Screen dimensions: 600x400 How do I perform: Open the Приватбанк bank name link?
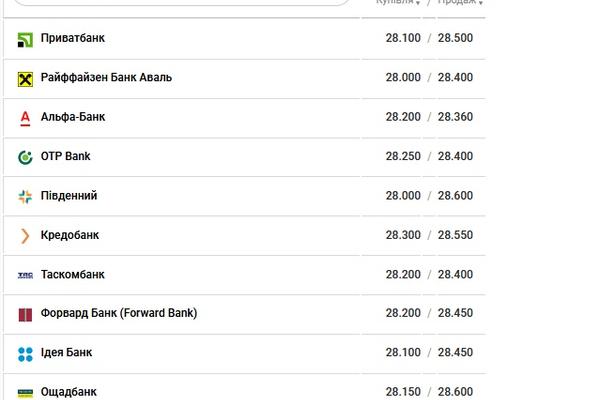pyautogui.click(x=73, y=38)
